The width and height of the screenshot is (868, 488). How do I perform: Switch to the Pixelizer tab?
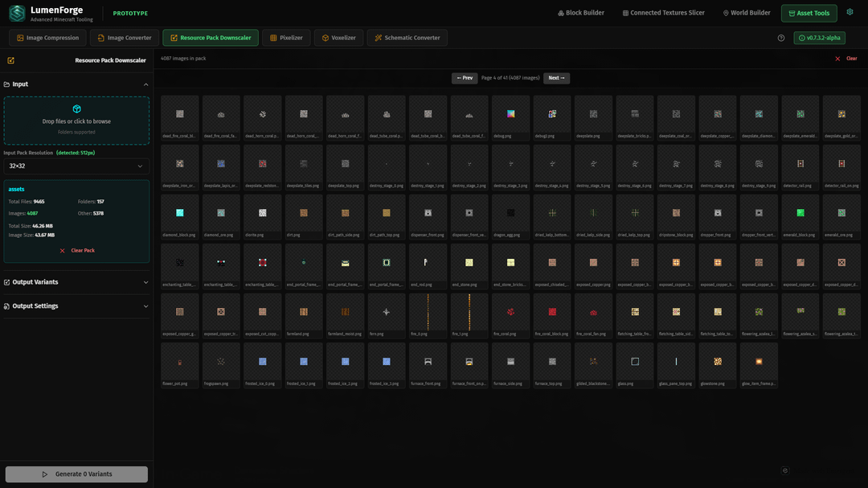(x=286, y=38)
